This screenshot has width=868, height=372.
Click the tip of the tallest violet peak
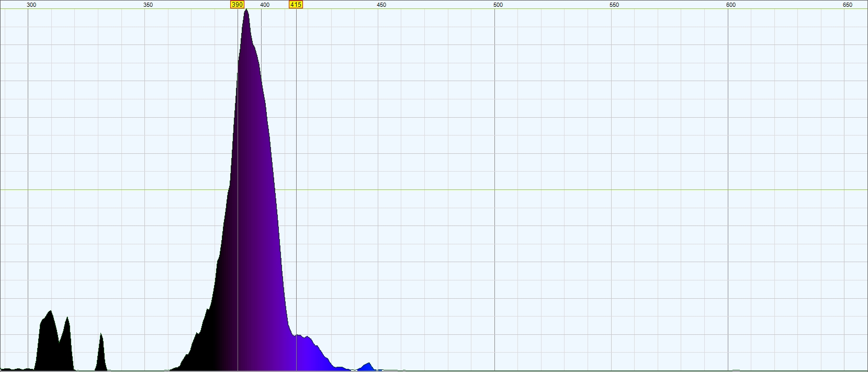246,10
